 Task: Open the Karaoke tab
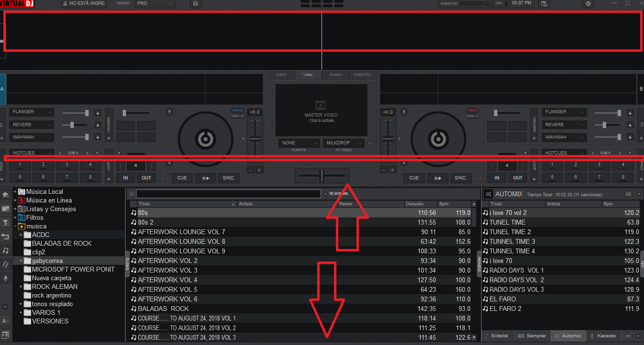(x=603, y=336)
